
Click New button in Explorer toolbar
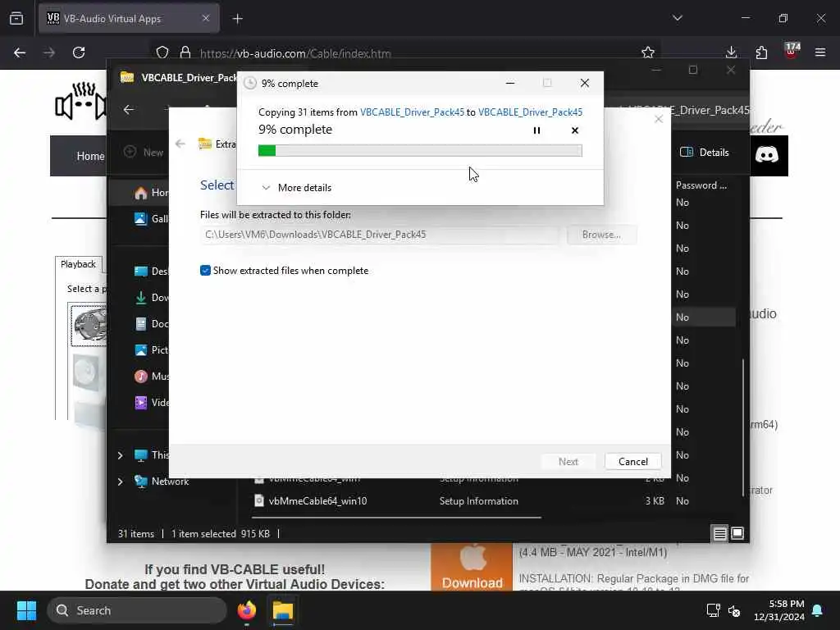click(x=144, y=152)
